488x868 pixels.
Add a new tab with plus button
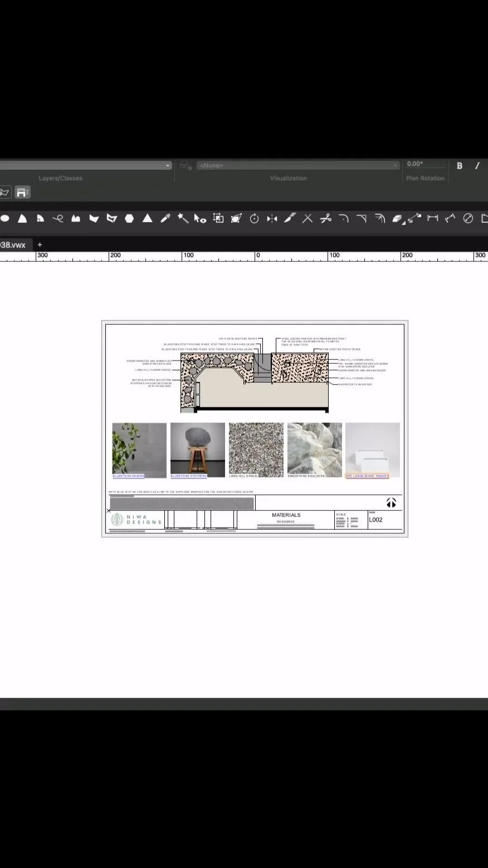40,245
